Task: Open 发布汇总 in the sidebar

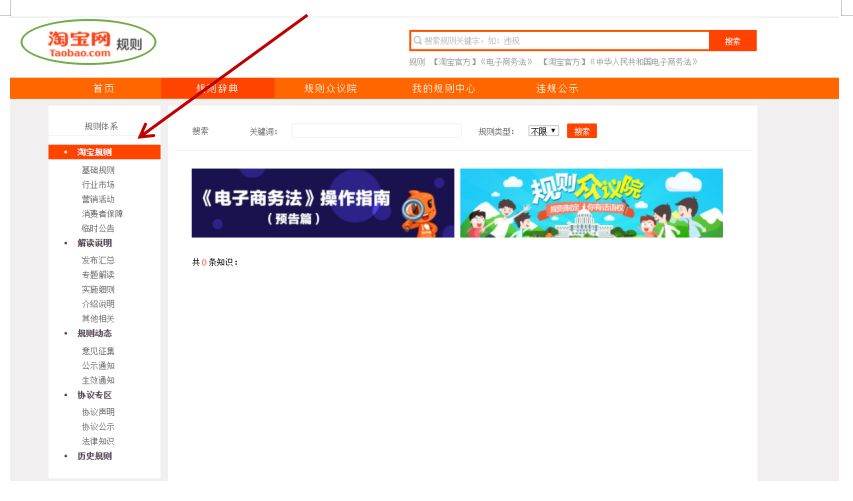Action: 98,261
